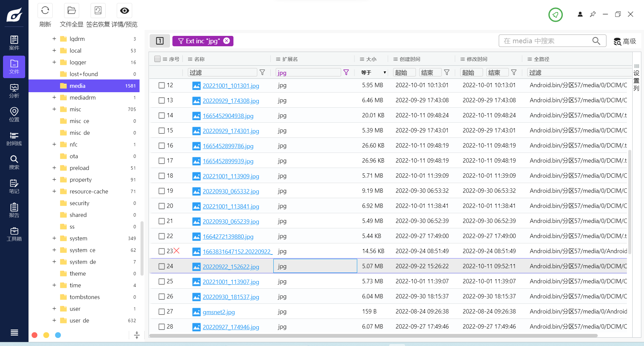Open the 等于 size comparison dropdown
644x346 pixels.
click(x=373, y=72)
